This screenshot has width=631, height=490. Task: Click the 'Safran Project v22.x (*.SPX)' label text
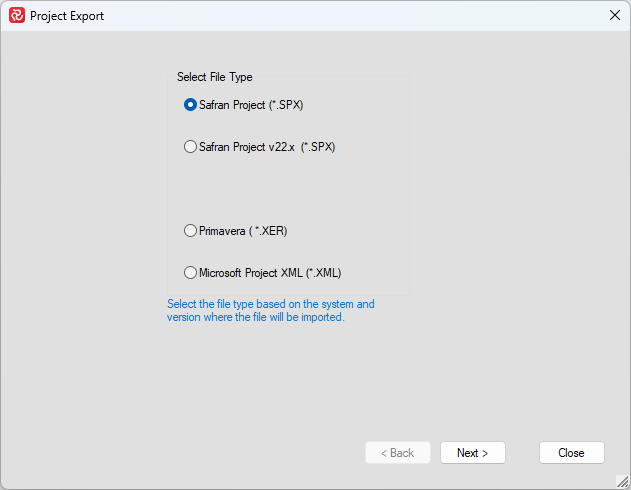pos(267,147)
